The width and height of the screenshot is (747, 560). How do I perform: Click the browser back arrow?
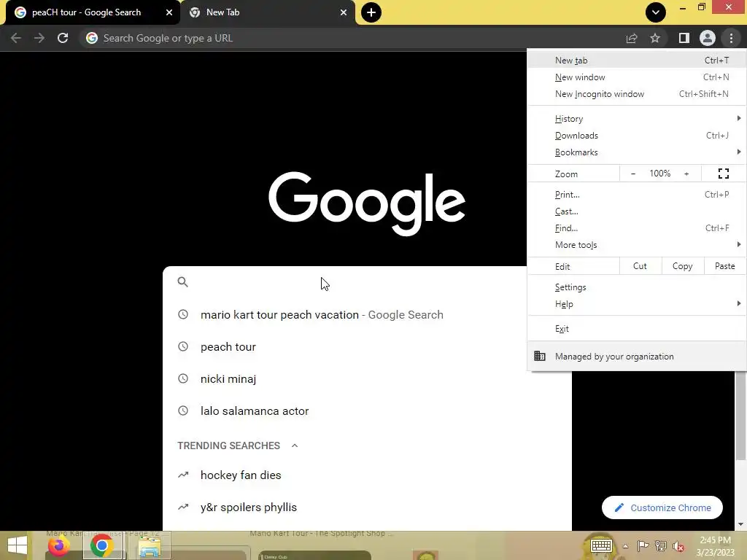(x=16, y=38)
